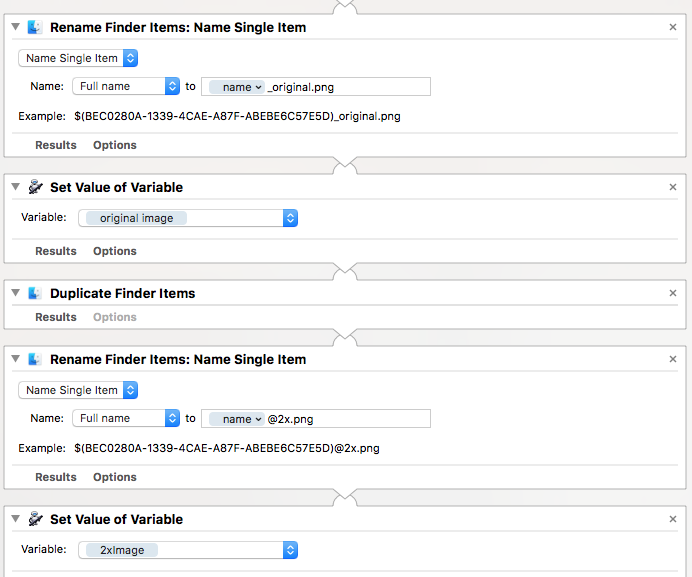Click the 2xImage variable token

(122, 550)
